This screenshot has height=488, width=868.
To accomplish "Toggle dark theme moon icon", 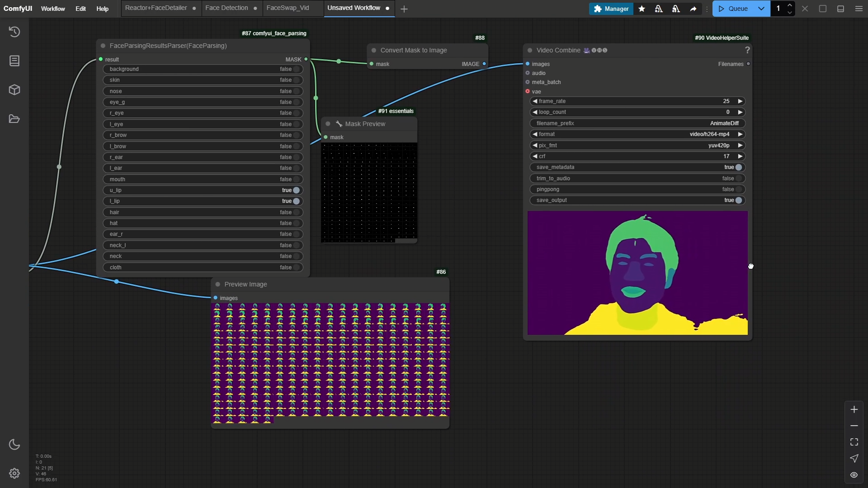I will (x=14, y=444).
